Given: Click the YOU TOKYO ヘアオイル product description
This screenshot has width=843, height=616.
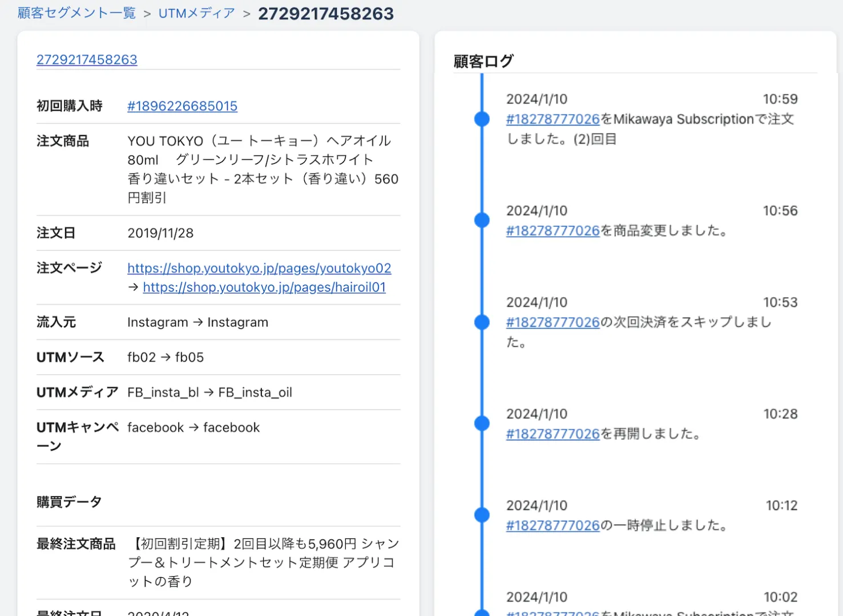Looking at the screenshot, I should click(x=263, y=169).
